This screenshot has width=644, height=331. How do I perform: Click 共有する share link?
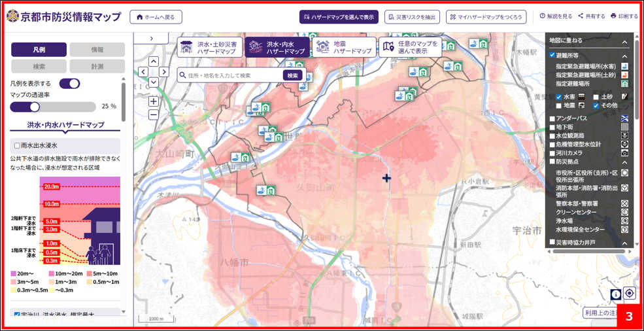pyautogui.click(x=592, y=16)
